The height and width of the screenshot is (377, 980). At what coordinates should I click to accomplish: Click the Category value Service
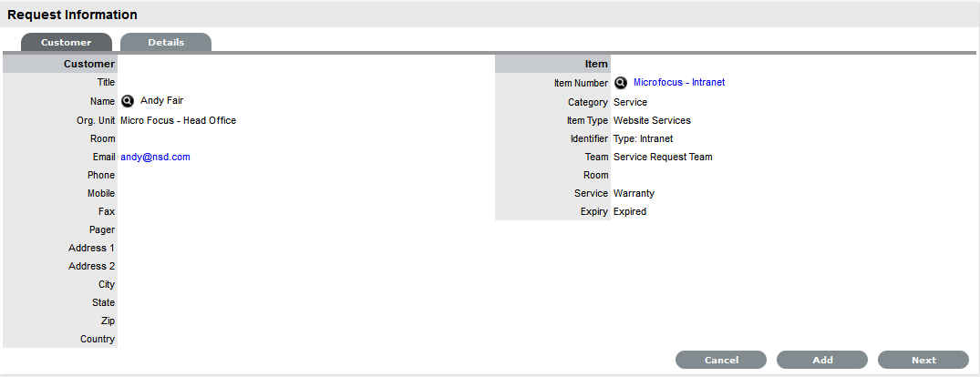[x=630, y=102]
